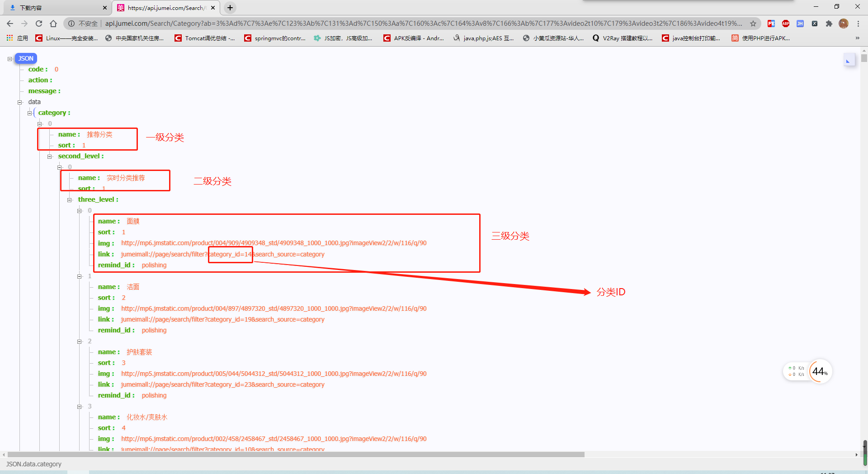The image size is (868, 474).
Task: Open the extensions puzzle menu
Action: [829, 24]
